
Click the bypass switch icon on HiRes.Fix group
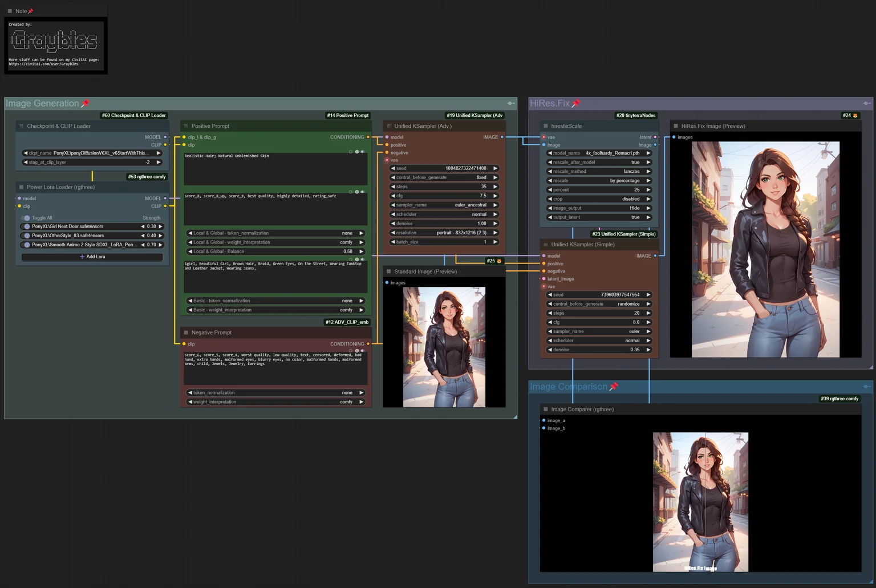866,103
